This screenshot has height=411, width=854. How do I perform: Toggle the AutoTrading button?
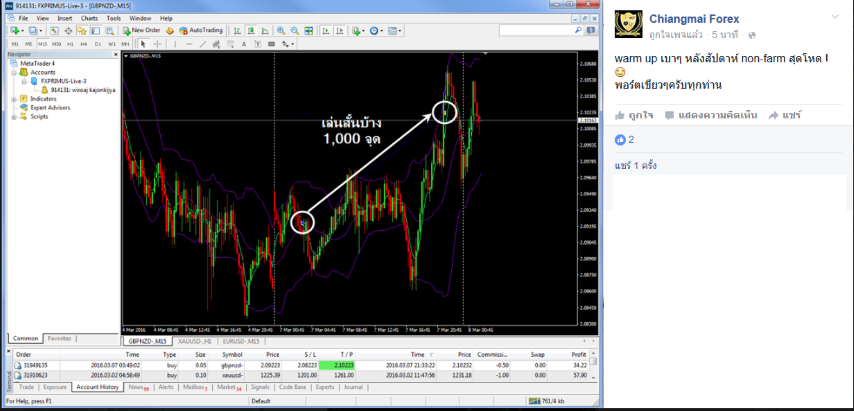201,30
